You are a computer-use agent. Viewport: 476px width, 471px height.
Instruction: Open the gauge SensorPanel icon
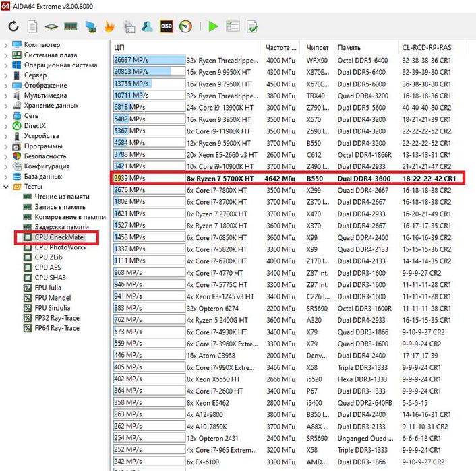[x=185, y=26]
